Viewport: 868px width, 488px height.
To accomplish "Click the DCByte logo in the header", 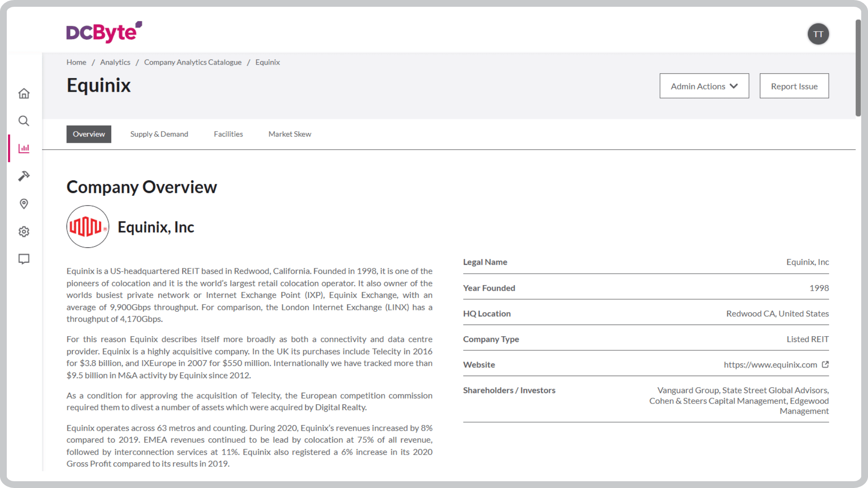I will click(x=103, y=32).
